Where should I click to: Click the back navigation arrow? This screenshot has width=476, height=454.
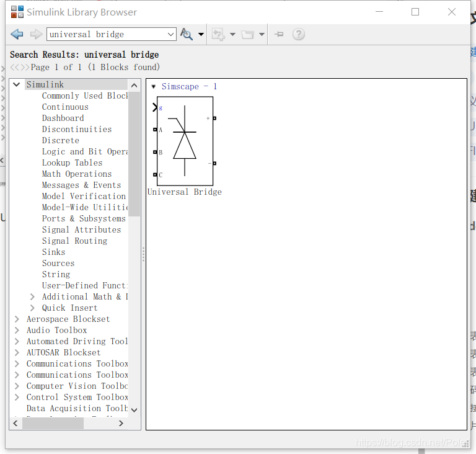[x=17, y=34]
